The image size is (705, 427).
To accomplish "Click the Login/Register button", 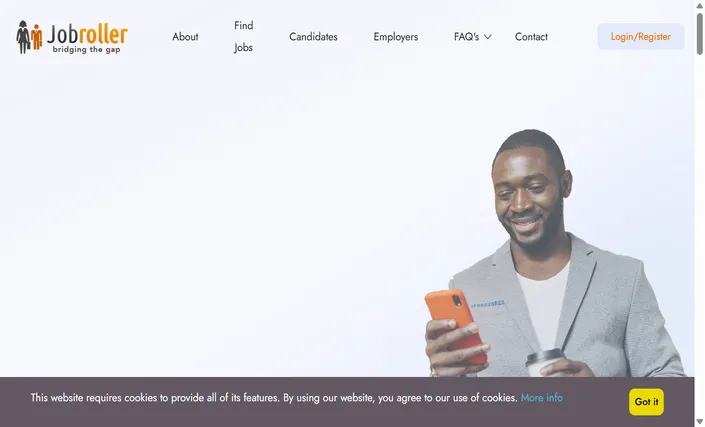I will pos(641,36).
